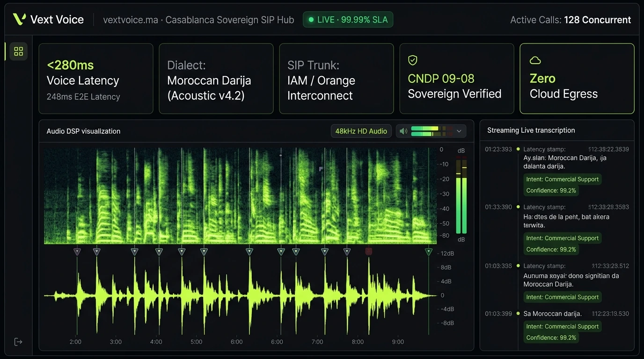This screenshot has height=359, width=644.
Task: Click the cloud icon on Zero Cloud Egress card
Action: pos(535,60)
